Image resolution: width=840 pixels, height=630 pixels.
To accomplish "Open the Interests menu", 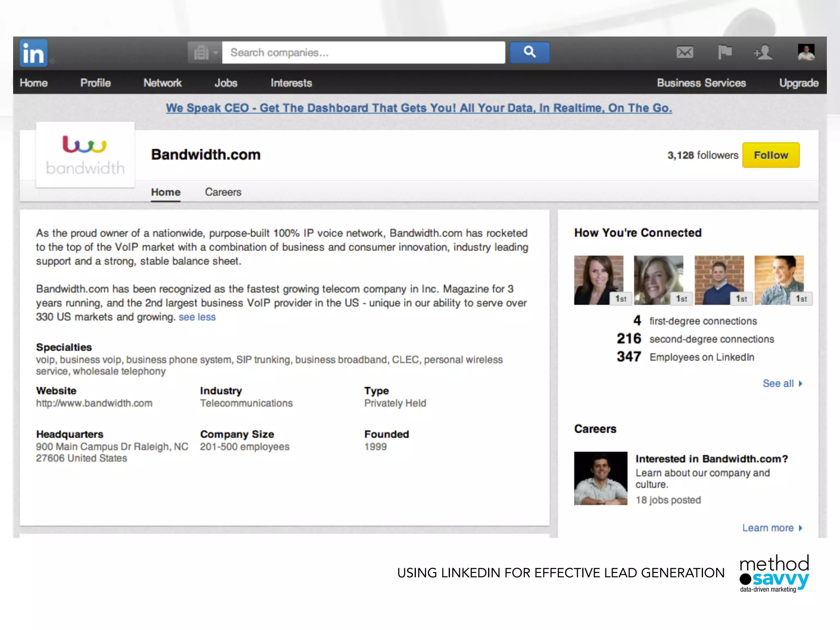I will click(291, 83).
